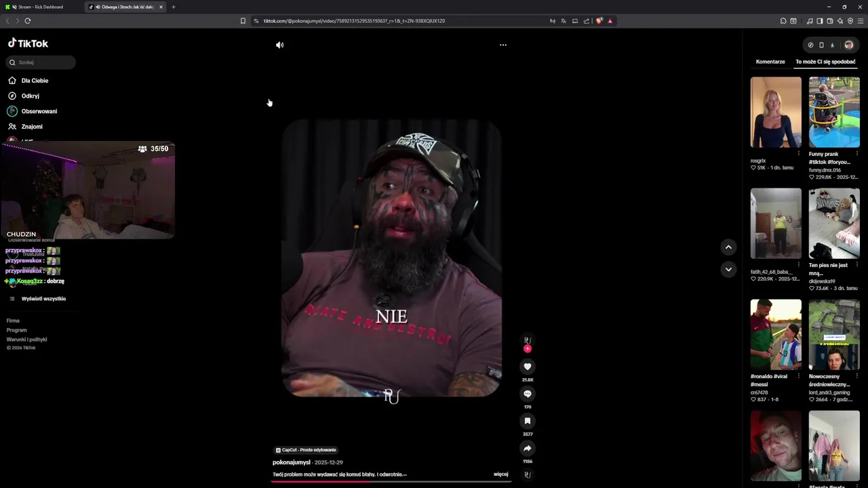Click the download app icon in top pill
The height and width of the screenshot is (488, 868).
(832, 45)
